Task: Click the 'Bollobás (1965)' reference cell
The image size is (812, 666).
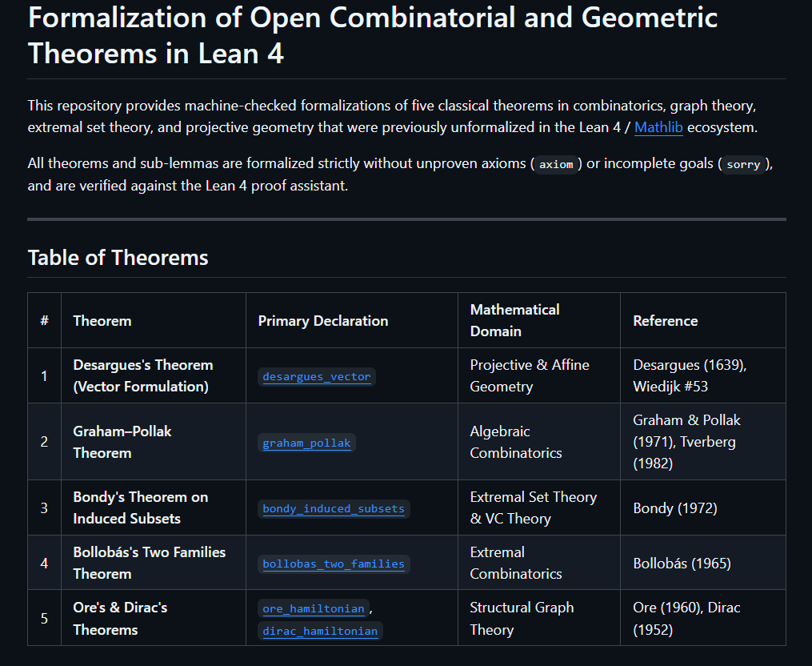Action: (703, 563)
